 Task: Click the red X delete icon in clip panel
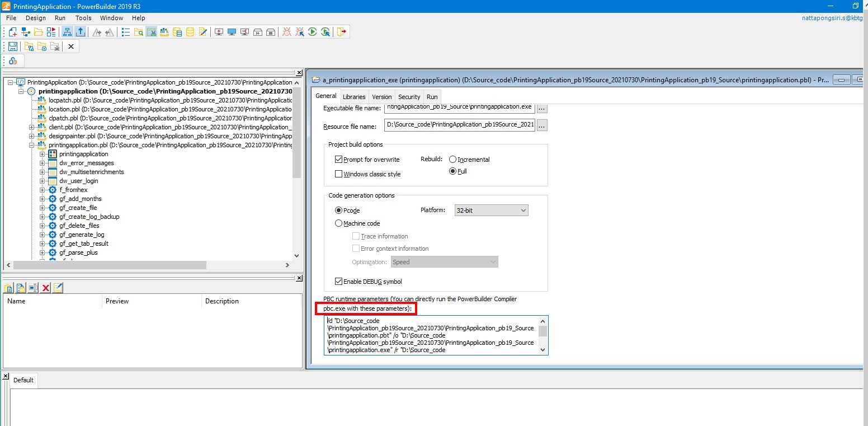point(46,288)
